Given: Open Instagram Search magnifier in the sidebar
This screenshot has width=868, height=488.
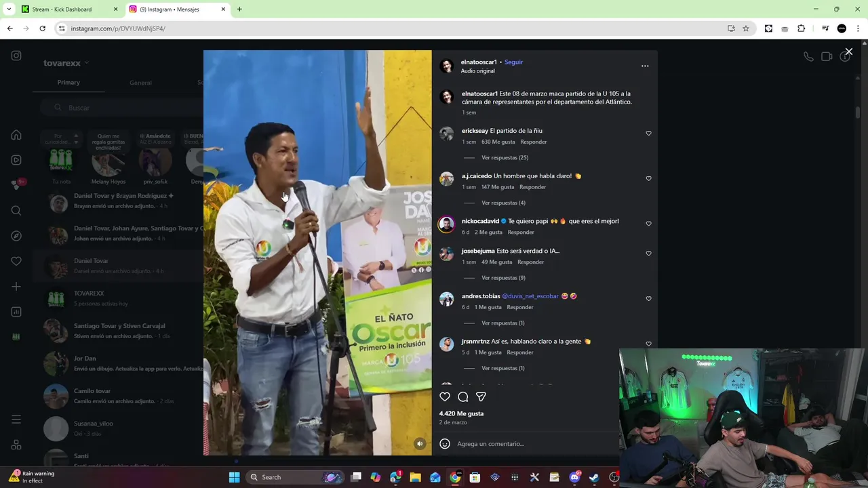Looking at the screenshot, I should (x=16, y=211).
